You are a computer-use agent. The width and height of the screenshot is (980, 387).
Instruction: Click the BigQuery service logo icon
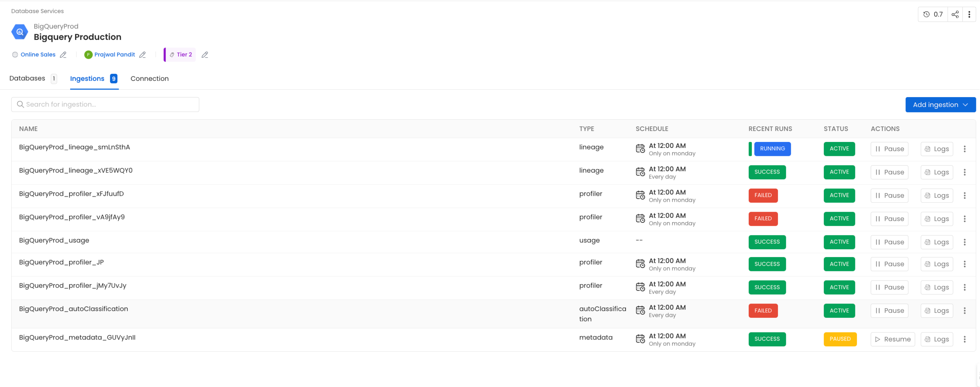click(x=19, y=32)
